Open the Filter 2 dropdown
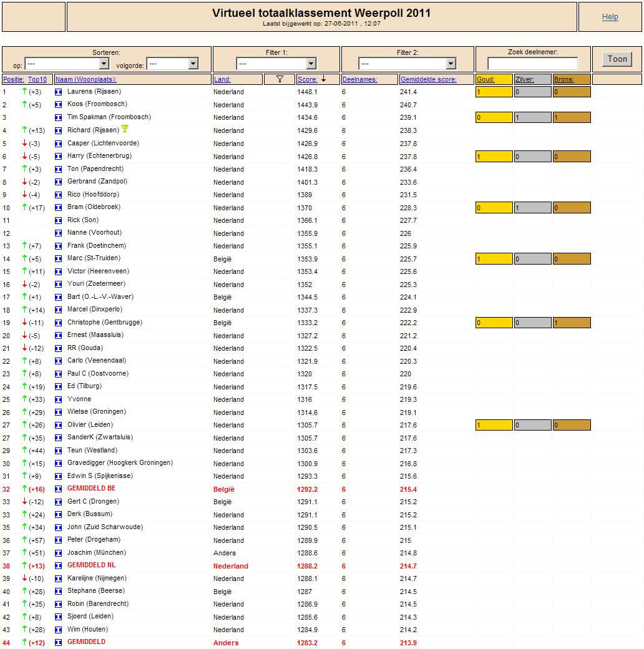This screenshot has height=649, width=644. [407, 64]
